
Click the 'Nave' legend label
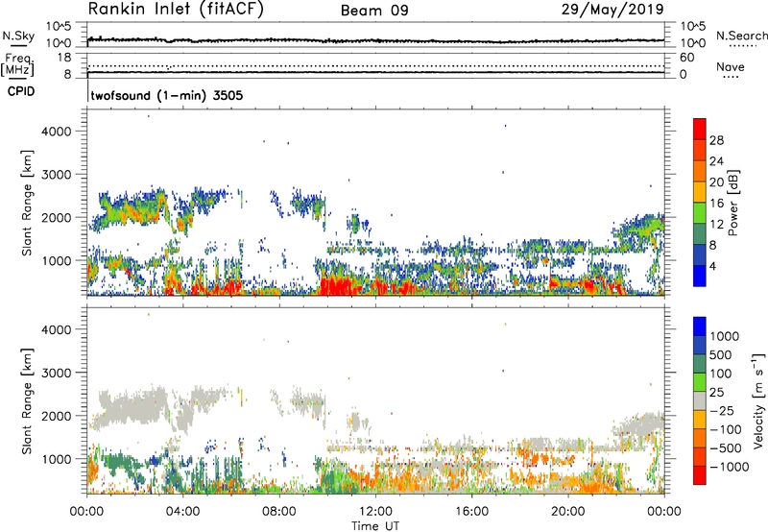pos(731,67)
